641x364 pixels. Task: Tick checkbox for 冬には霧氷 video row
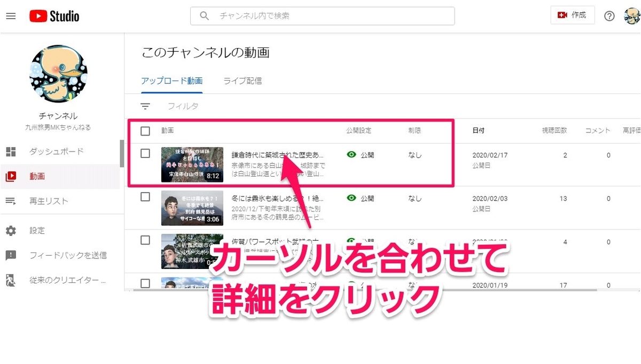[145, 196]
